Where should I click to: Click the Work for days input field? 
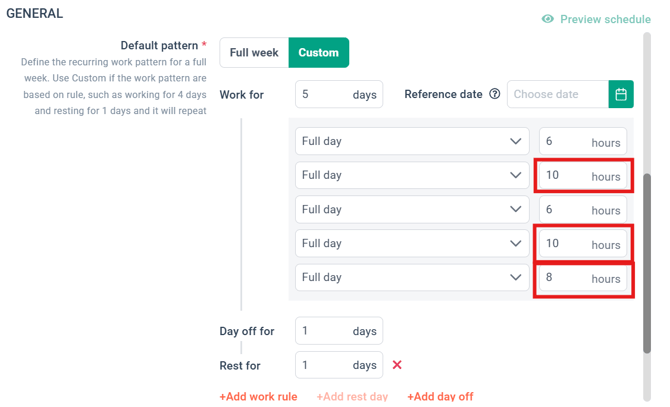point(339,94)
